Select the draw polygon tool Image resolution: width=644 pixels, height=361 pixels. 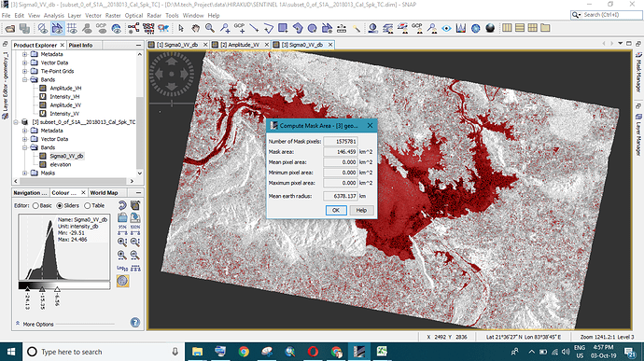pyautogui.click(x=298, y=28)
